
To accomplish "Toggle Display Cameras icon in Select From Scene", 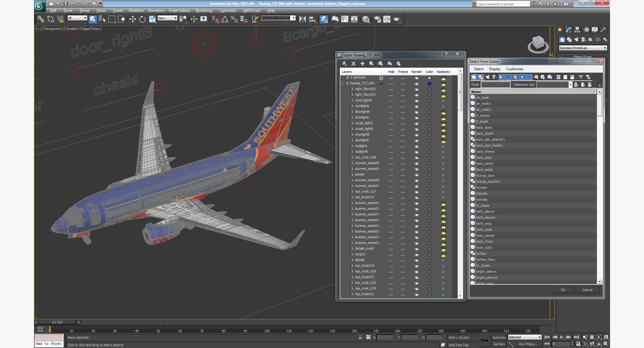I will 494,77.
